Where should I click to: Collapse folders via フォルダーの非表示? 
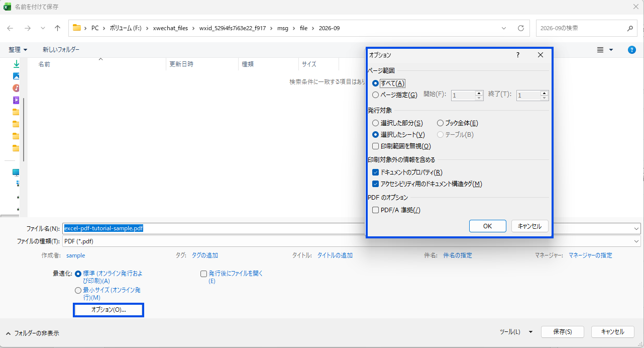click(32, 333)
